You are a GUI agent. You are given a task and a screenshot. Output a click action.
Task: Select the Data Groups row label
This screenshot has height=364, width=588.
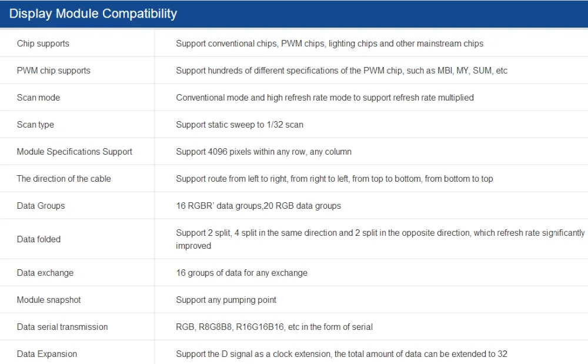(x=41, y=206)
